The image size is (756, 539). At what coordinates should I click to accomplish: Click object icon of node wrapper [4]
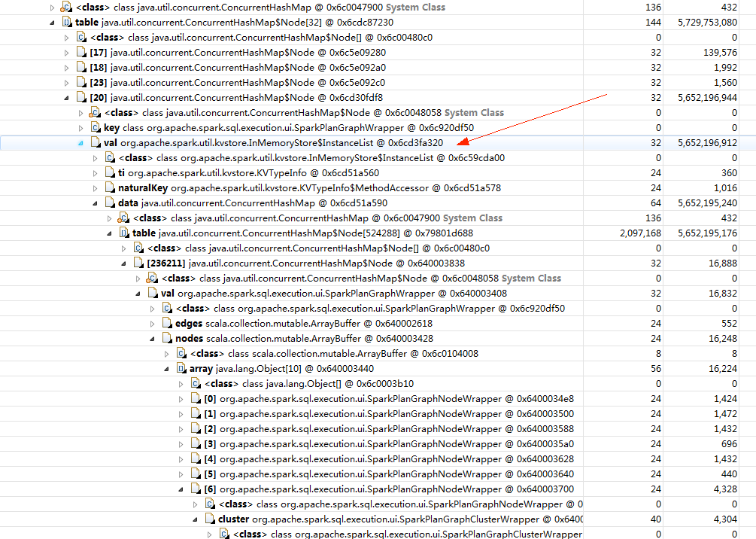coord(196,459)
